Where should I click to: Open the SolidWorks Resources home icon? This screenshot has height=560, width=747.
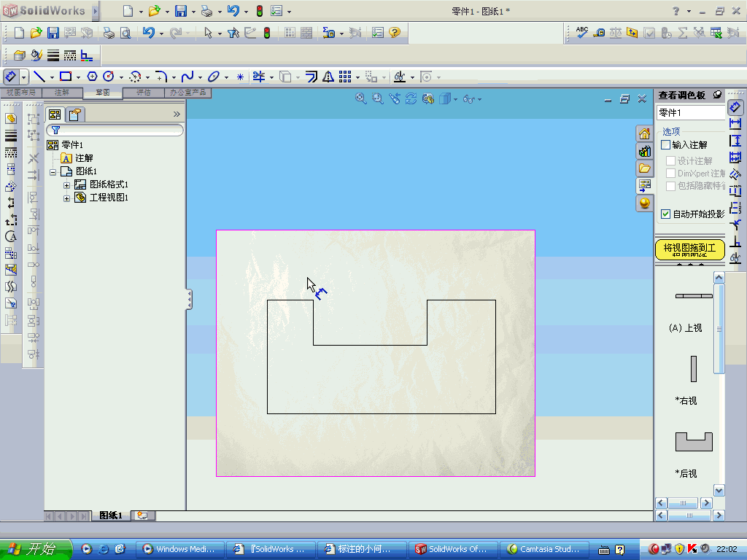click(645, 134)
